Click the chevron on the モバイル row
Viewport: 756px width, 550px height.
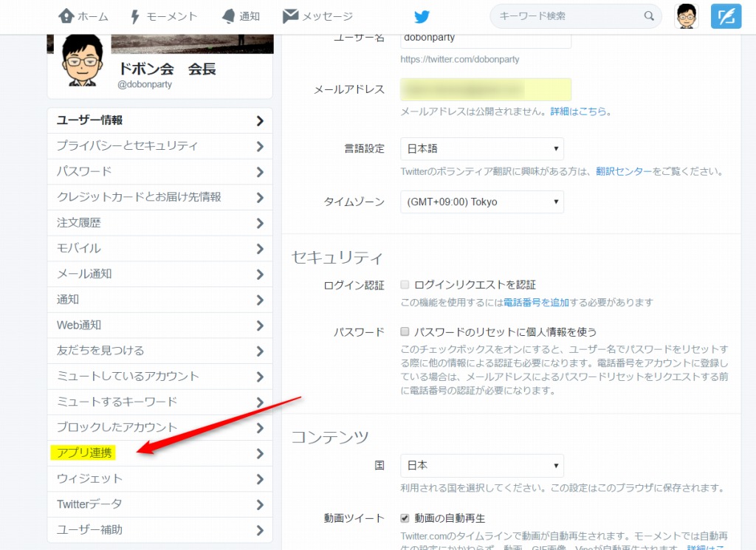(x=260, y=249)
